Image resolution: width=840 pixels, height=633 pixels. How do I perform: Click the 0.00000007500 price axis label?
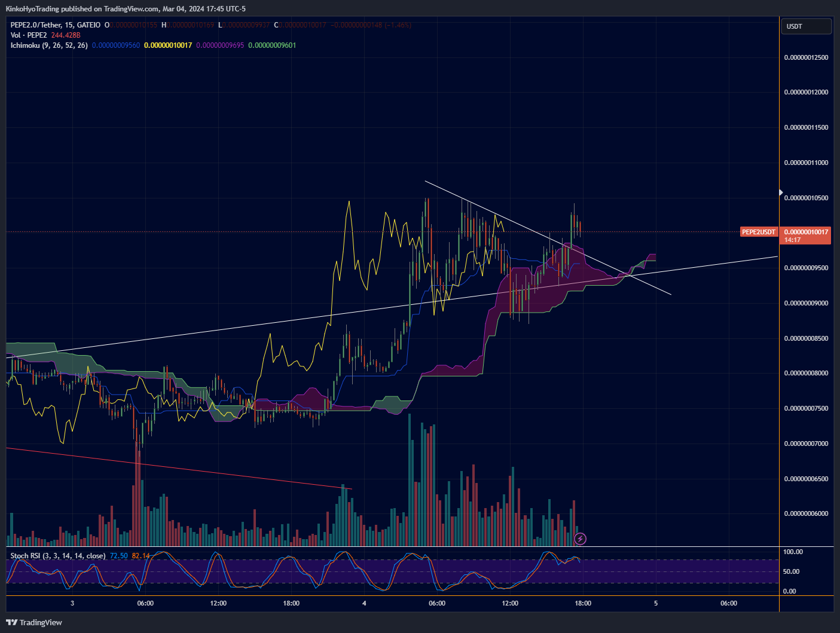click(806, 408)
